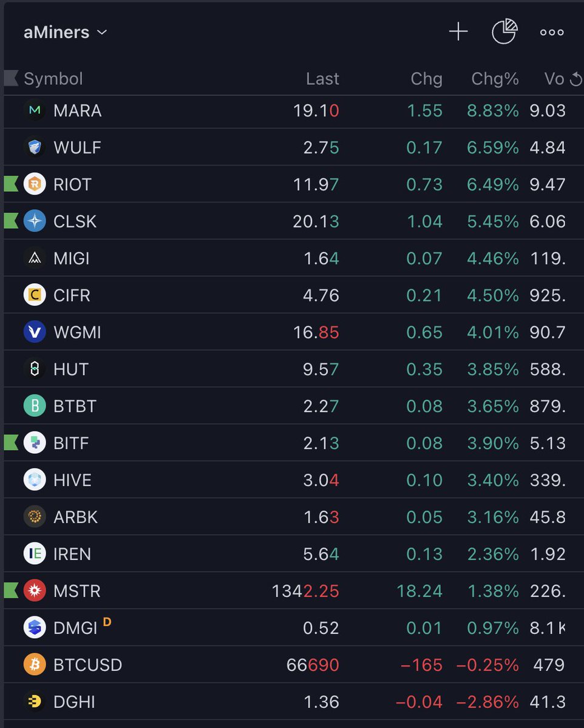Viewport: 584px width, 728px height.
Task: Select the CLSK symbol name
Action: tap(75, 221)
